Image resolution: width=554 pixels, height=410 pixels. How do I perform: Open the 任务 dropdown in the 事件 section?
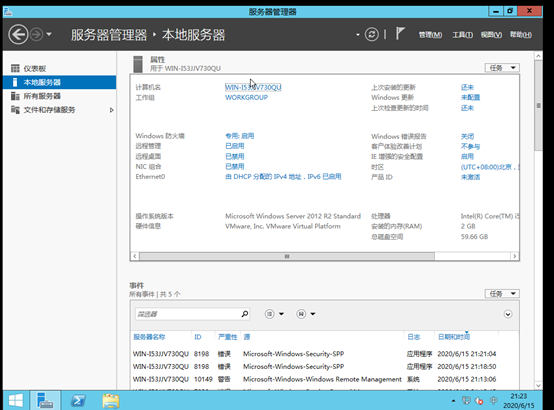coord(502,293)
